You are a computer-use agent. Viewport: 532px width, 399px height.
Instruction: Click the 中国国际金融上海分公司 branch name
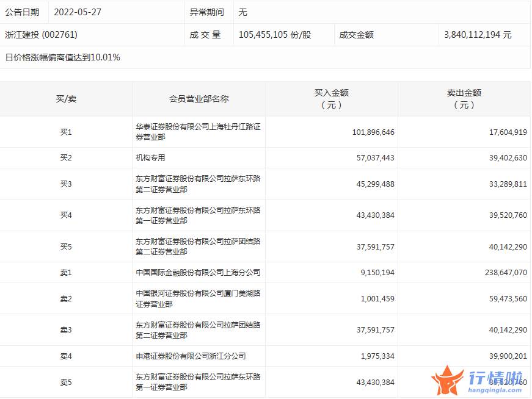[x=198, y=273]
